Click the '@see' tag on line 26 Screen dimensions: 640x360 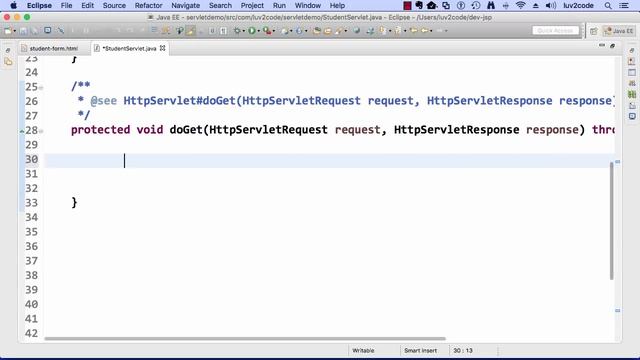pyautogui.click(x=104, y=101)
